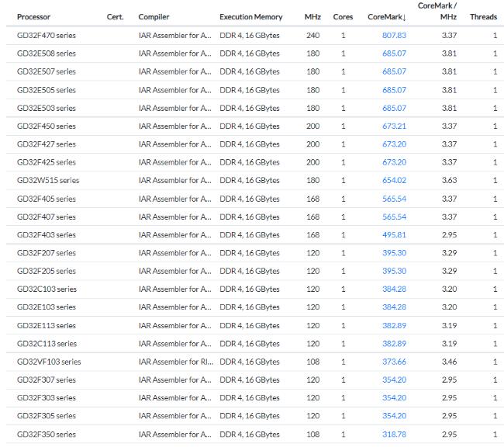This screenshot has width=504, height=447.
Task: Open CoreMark score 807.83 link
Action: pyautogui.click(x=394, y=36)
